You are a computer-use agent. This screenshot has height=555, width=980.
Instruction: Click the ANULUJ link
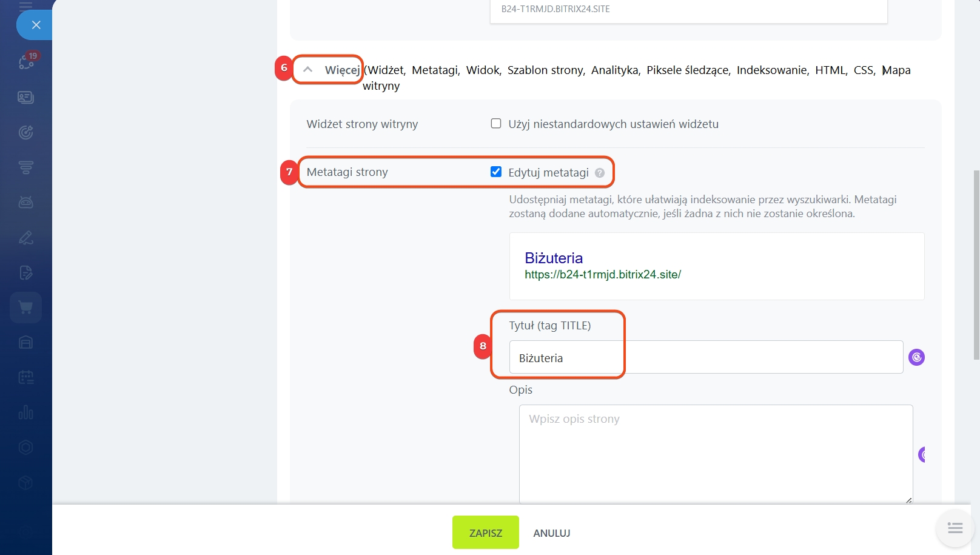(x=551, y=533)
